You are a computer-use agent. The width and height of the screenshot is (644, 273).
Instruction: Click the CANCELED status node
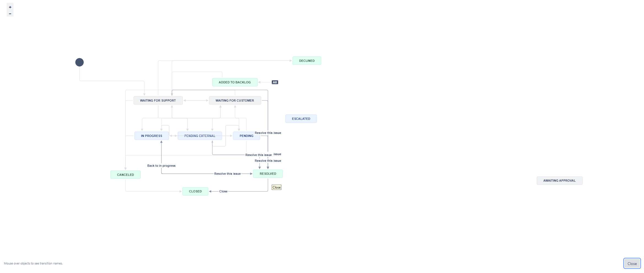[x=125, y=175]
